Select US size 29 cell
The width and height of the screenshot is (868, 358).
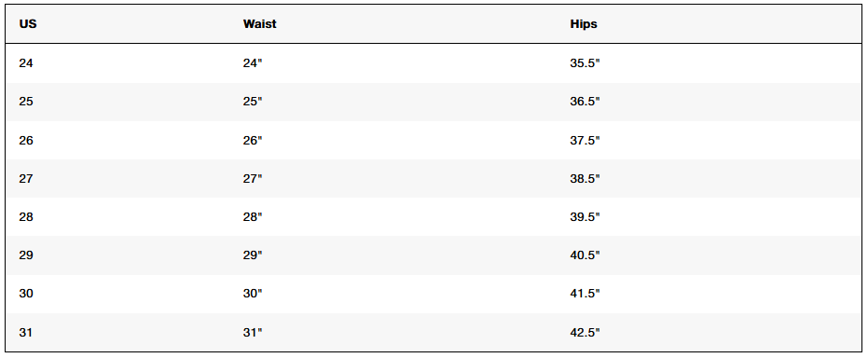click(26, 255)
